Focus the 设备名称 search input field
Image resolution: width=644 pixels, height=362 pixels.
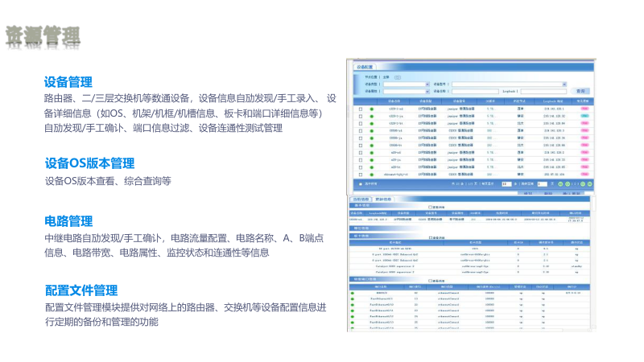click(475, 91)
